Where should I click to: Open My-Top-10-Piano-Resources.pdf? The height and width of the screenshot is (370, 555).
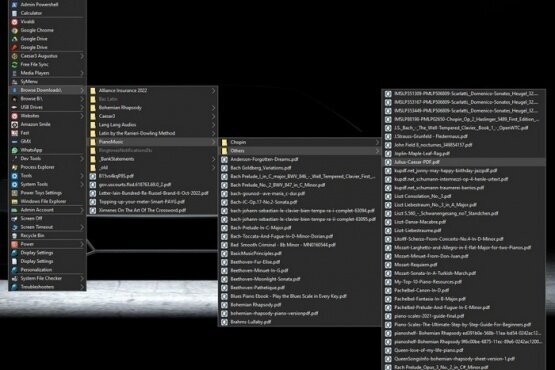tap(464, 282)
